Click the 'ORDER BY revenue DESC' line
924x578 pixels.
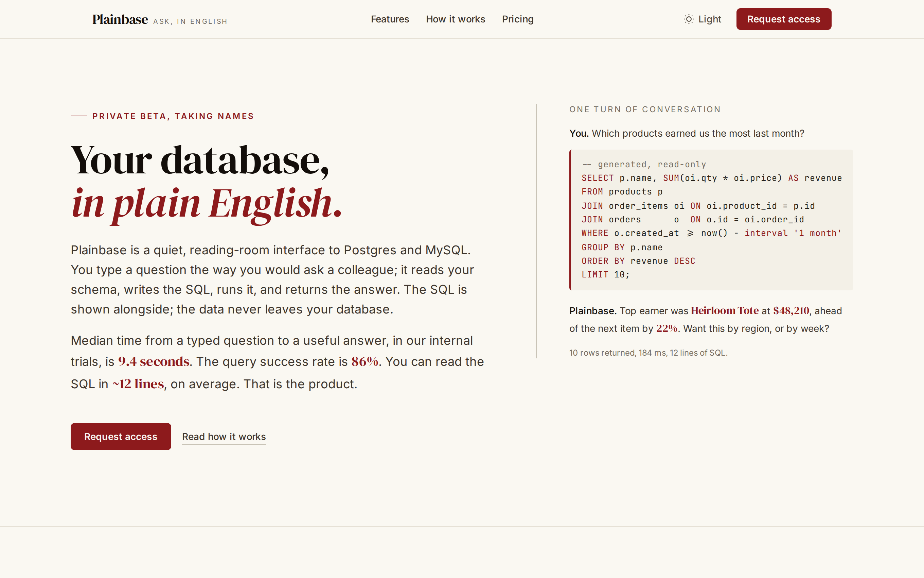click(x=638, y=261)
